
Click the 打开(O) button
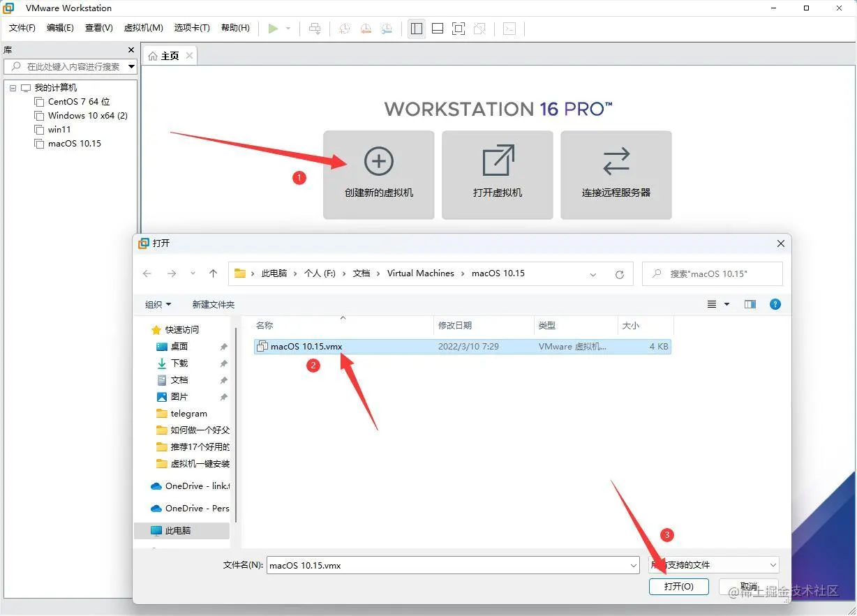678,586
